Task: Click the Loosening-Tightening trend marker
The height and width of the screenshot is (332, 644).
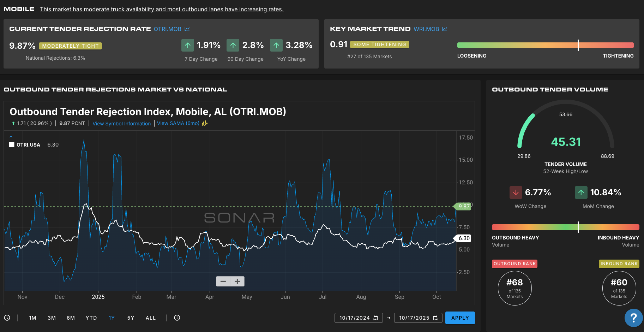Action: pos(578,45)
